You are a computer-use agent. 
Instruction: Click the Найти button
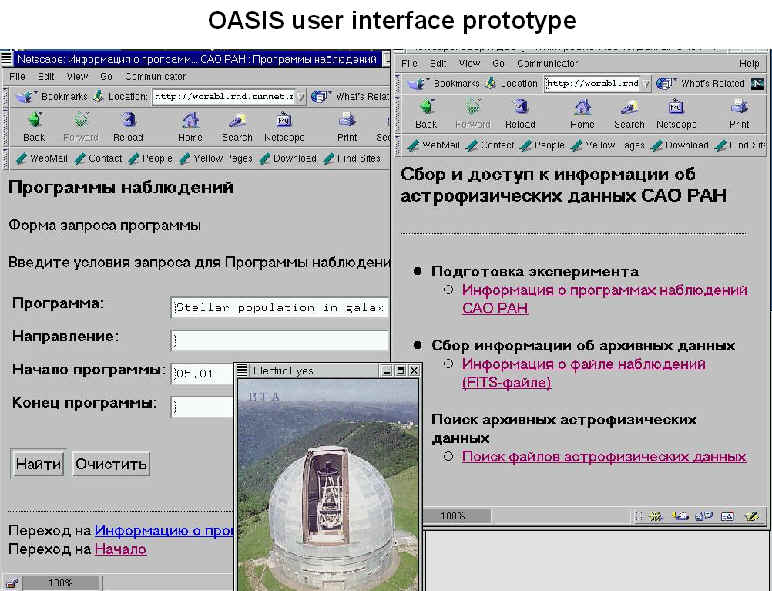[38, 464]
